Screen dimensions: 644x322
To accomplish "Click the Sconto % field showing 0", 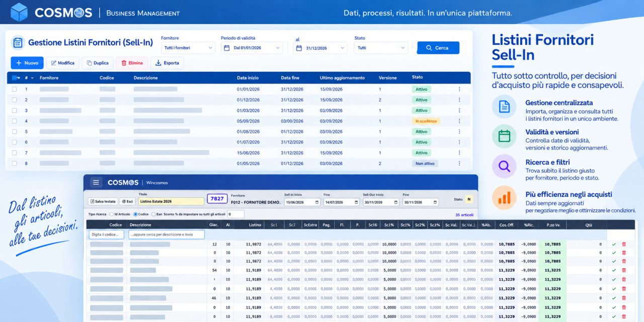I will (x=235, y=214).
